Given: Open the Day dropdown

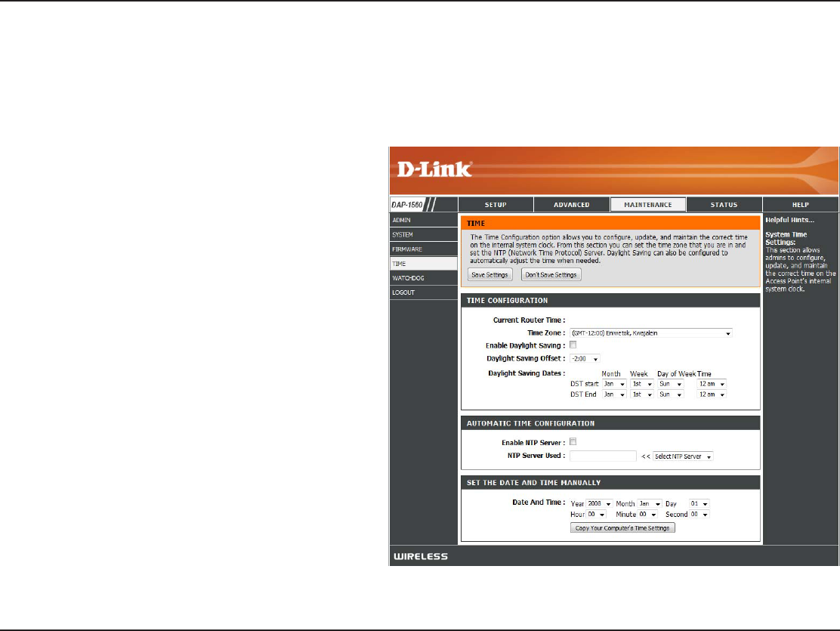Looking at the screenshot, I should (x=699, y=504).
